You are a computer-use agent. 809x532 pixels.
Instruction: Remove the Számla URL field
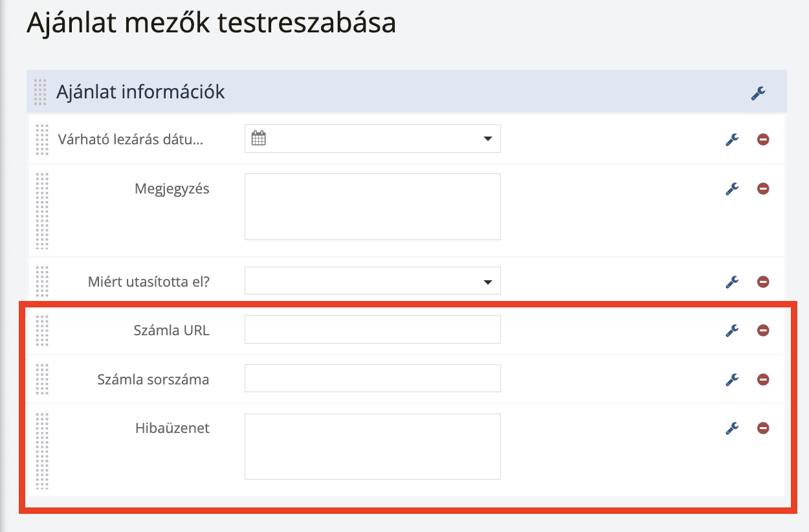(x=763, y=330)
